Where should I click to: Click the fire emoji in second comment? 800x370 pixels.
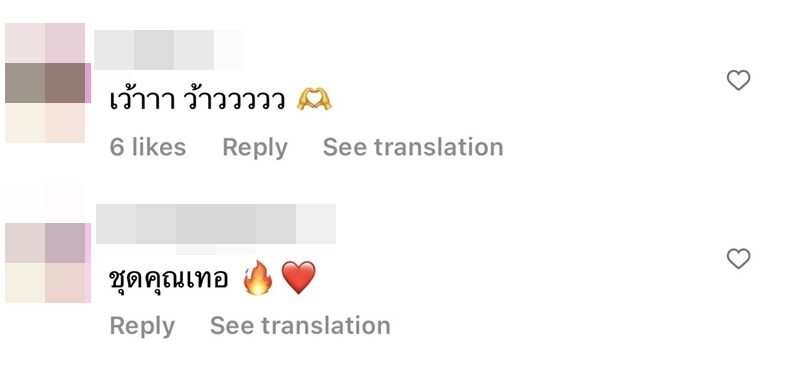[x=258, y=278]
